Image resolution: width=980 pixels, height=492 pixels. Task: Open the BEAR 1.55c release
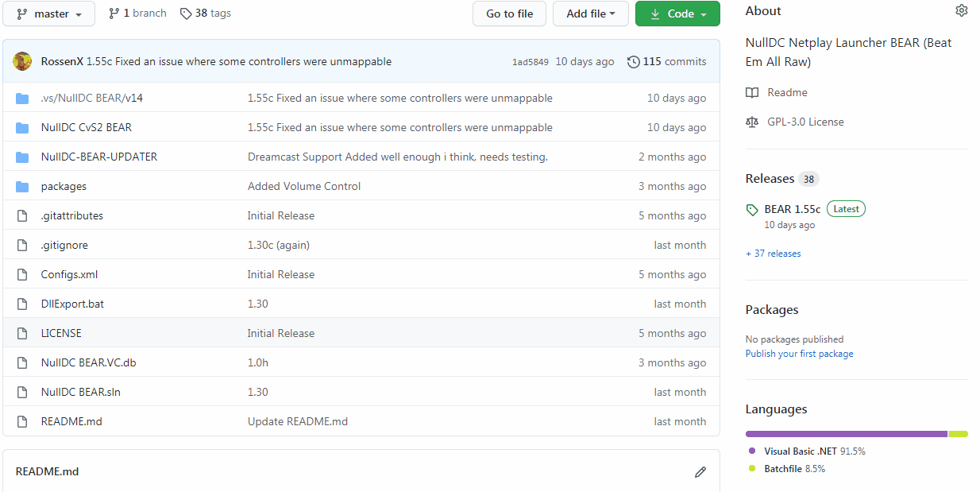(x=793, y=209)
